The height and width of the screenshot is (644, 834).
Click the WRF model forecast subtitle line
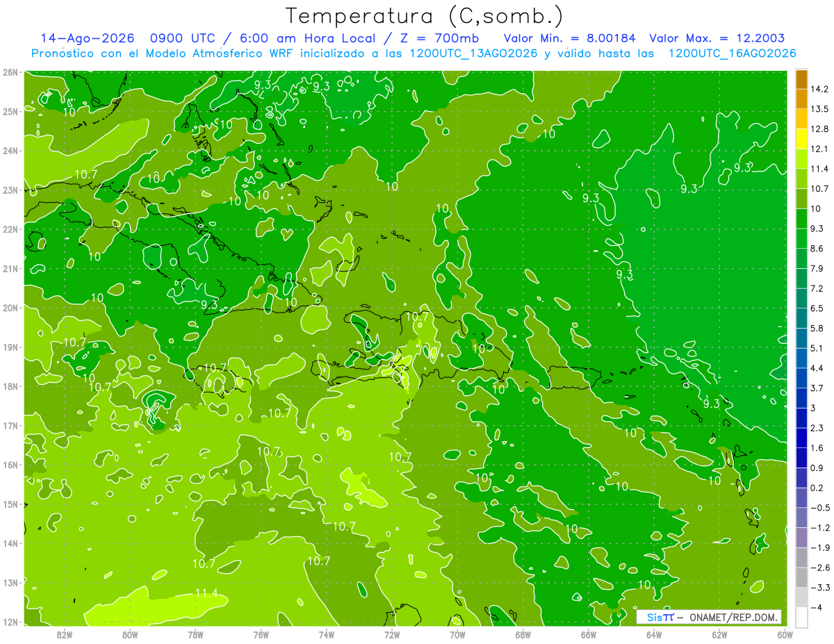tap(414, 53)
